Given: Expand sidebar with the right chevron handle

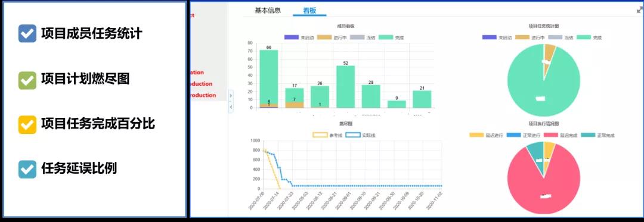Looking at the screenshot, I should pos(231,96).
